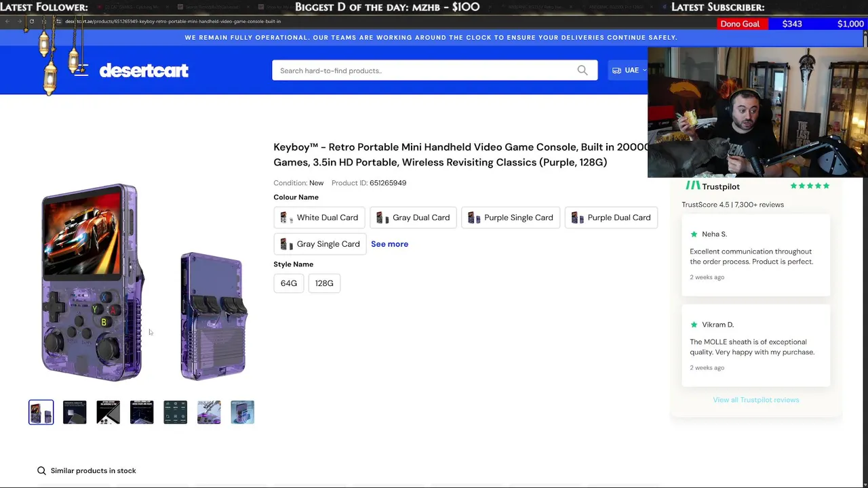This screenshot has height=488, width=868.
Task: Click TrustScore 4.5 | 7,300+ reviews text
Action: pos(732,205)
